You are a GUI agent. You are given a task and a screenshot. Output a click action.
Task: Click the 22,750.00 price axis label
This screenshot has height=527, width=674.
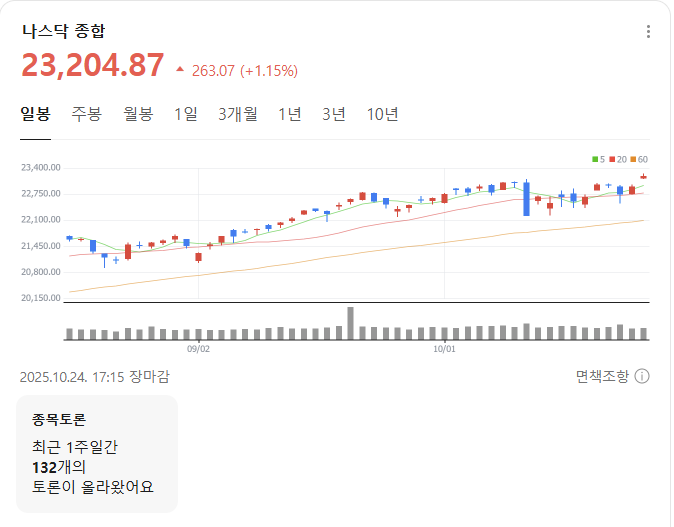(41, 194)
